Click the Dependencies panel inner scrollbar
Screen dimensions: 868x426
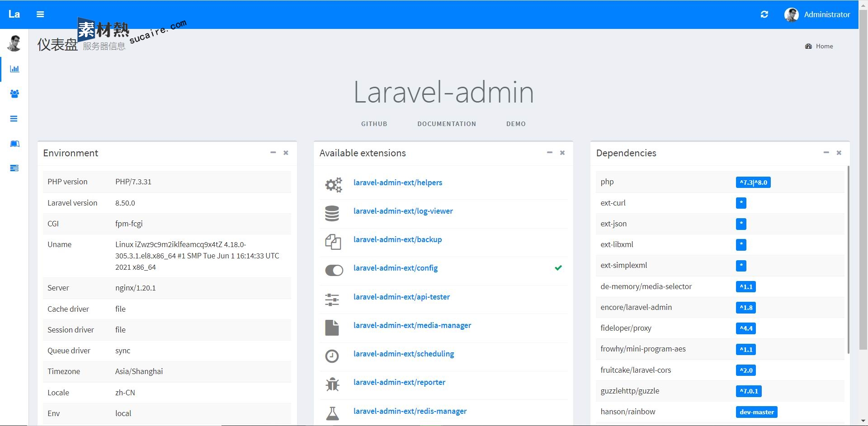pos(848,260)
